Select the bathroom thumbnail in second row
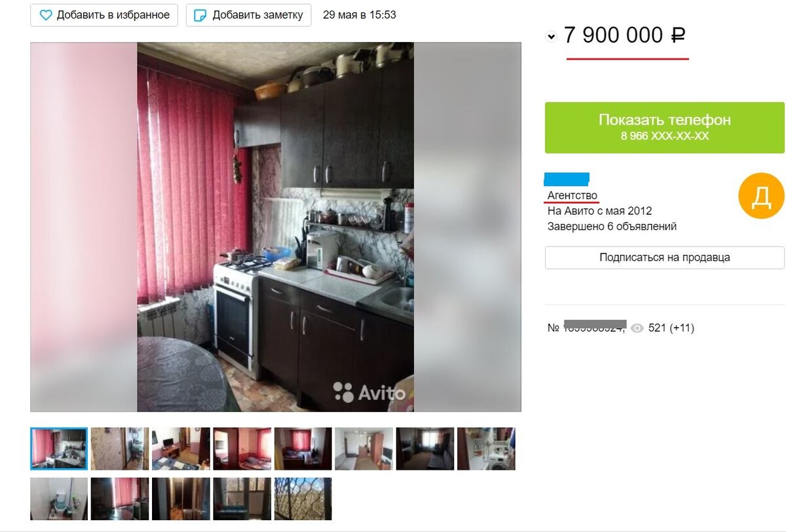 [x=59, y=499]
